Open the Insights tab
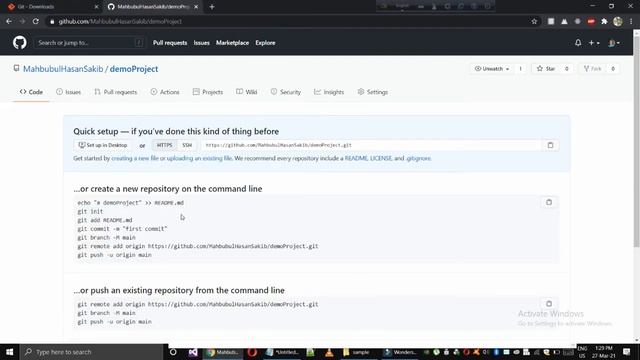This screenshot has height=360, width=640. click(329, 92)
